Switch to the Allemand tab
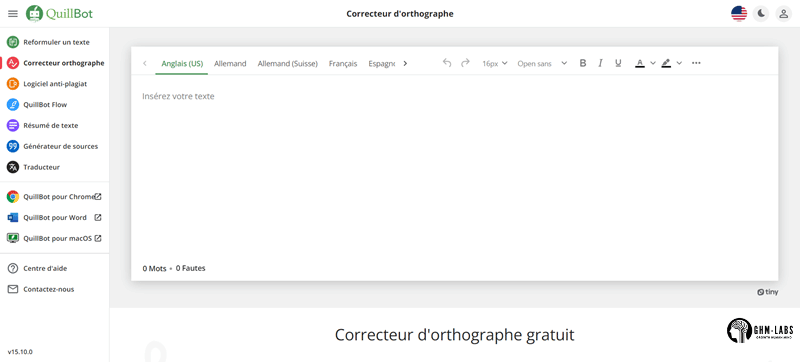 click(230, 64)
